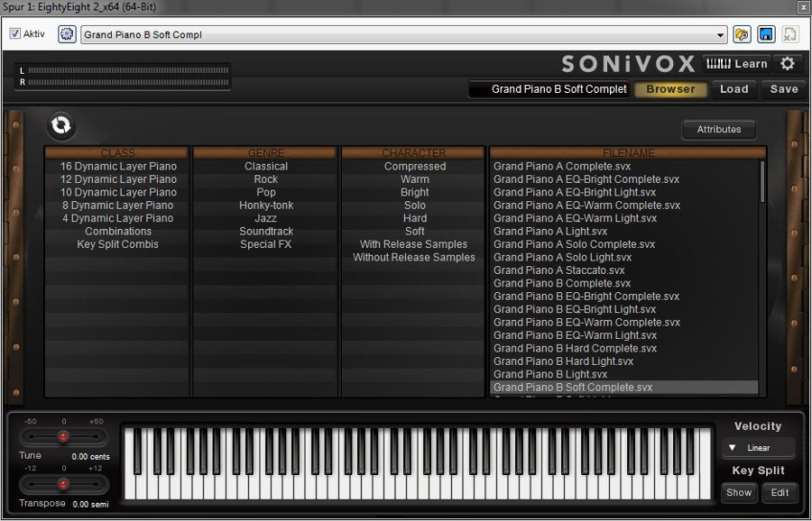The width and height of the screenshot is (812, 521).
Task: Click the Key Split Show button
Action: point(738,492)
